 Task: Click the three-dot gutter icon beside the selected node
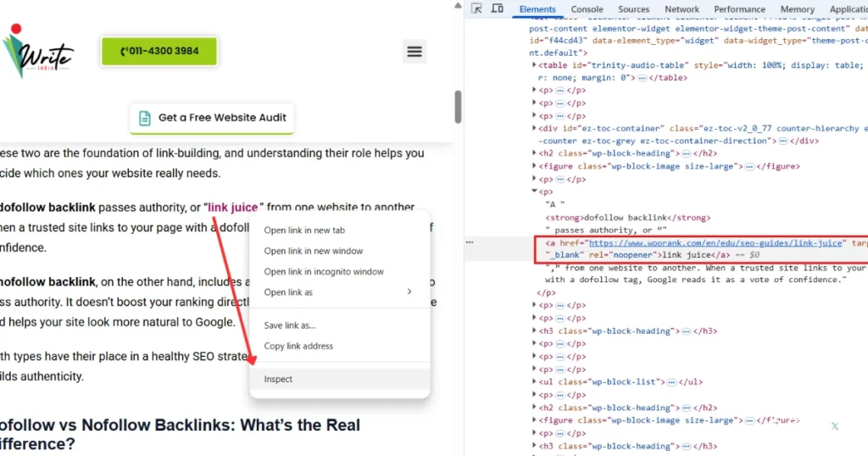point(470,242)
